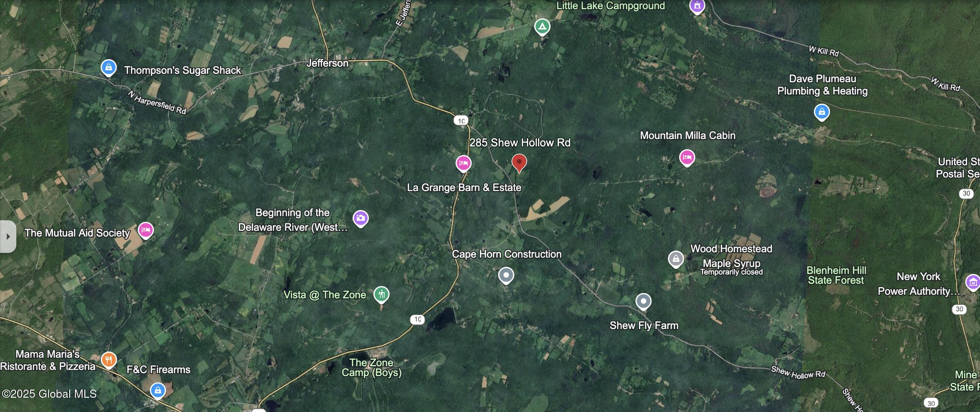Open The Mutual Aid Society lodging pin
Viewport: 980px width, 412px height.
coord(145,230)
